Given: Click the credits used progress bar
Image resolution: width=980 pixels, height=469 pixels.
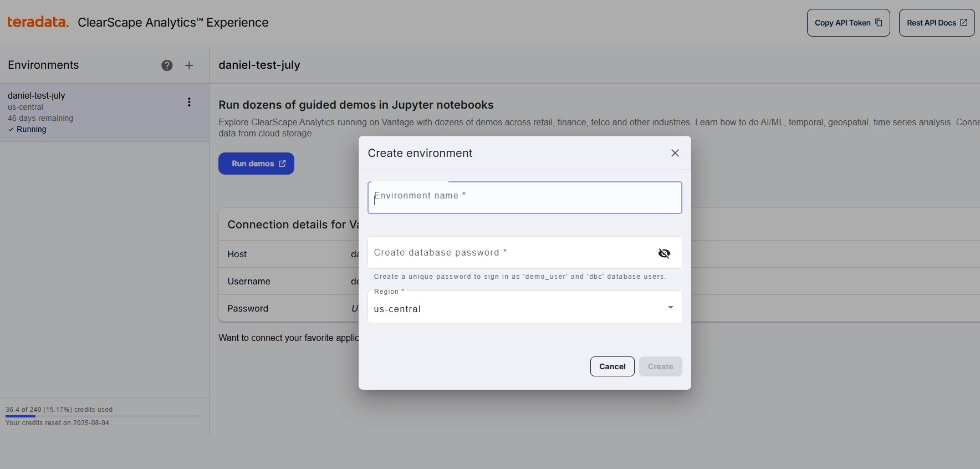Looking at the screenshot, I should (x=104, y=416).
